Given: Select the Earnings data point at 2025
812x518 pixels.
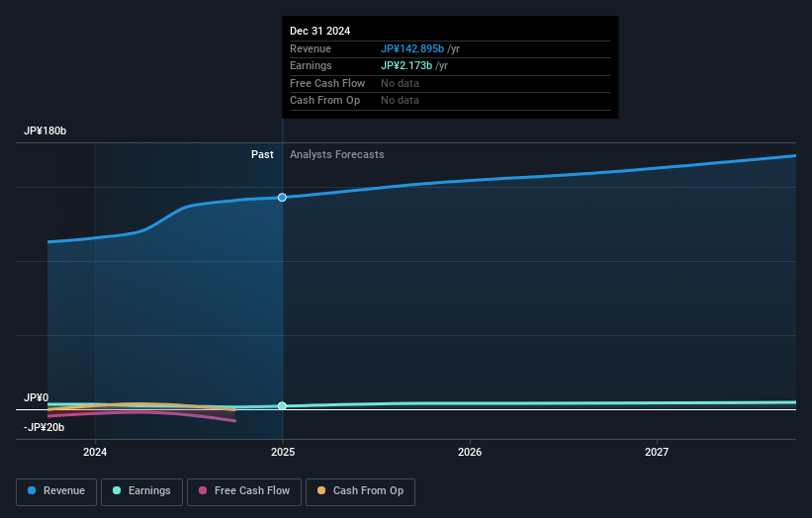Looking at the screenshot, I should tap(282, 405).
